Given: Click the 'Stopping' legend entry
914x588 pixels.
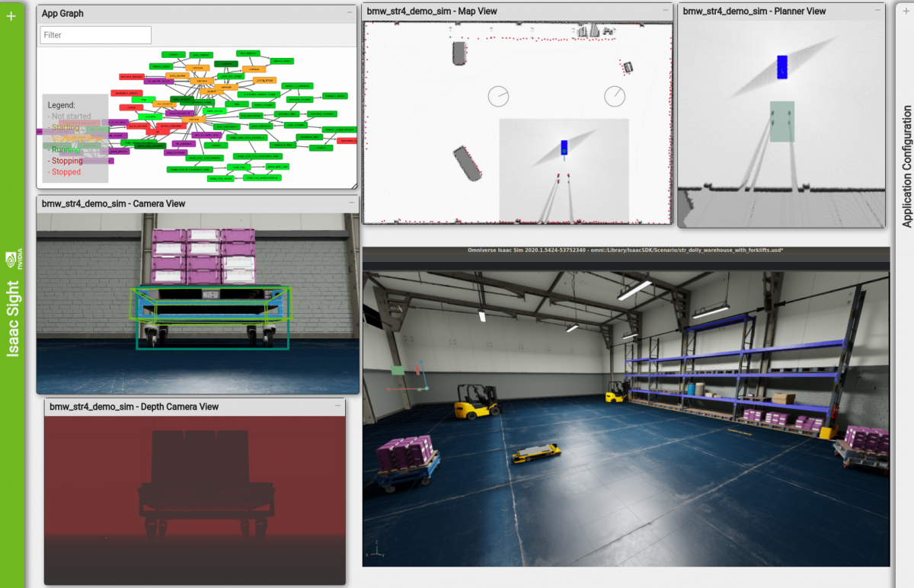Looking at the screenshot, I should [66, 161].
